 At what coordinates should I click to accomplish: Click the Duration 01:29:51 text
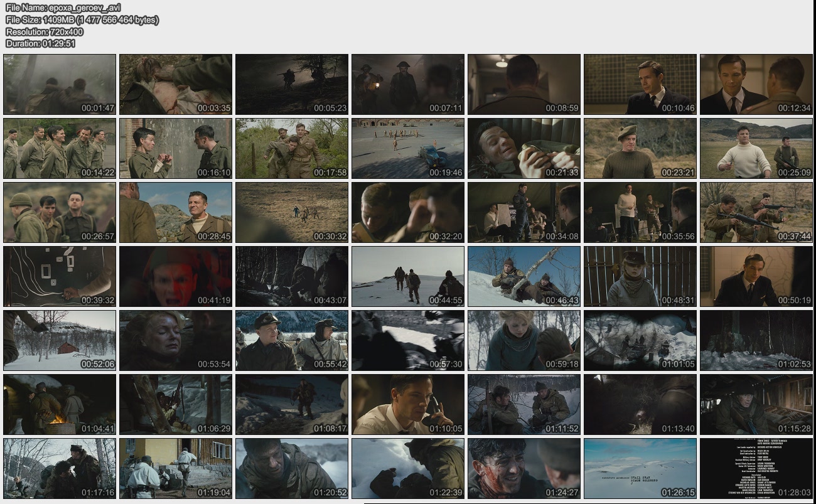click(41, 43)
